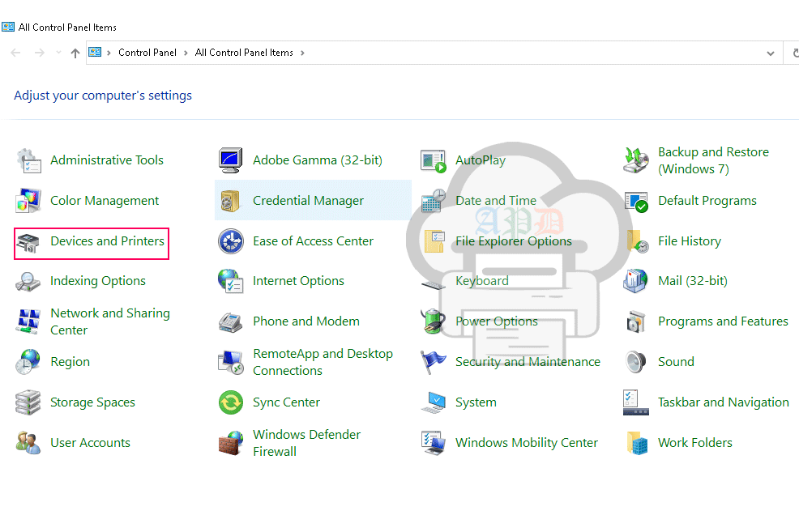Open the Credential Manager vault icon

tap(231, 201)
